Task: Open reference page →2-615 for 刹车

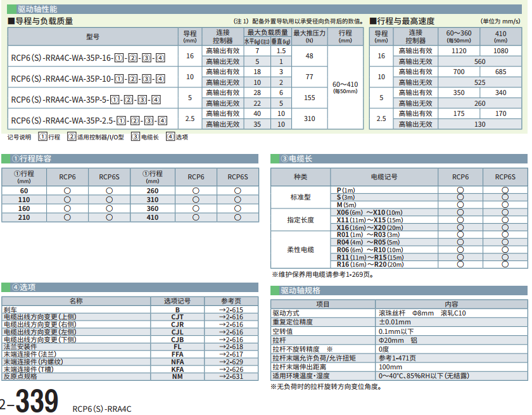Action: (231, 309)
